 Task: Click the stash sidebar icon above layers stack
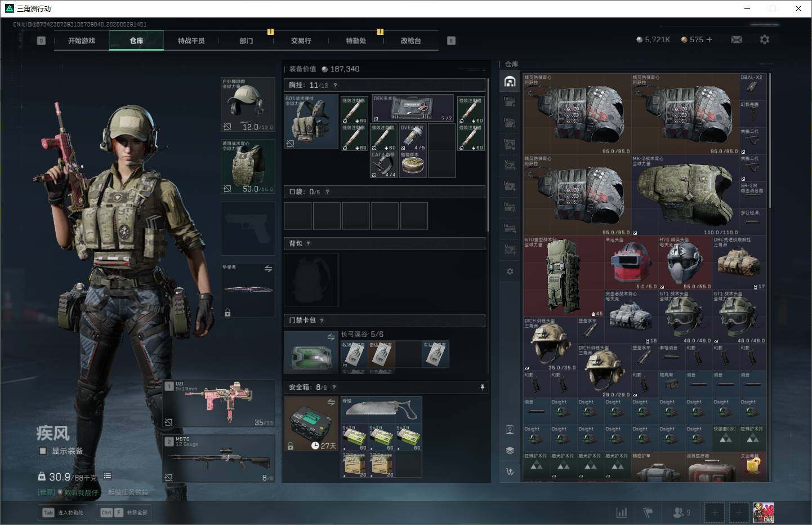coord(510,430)
